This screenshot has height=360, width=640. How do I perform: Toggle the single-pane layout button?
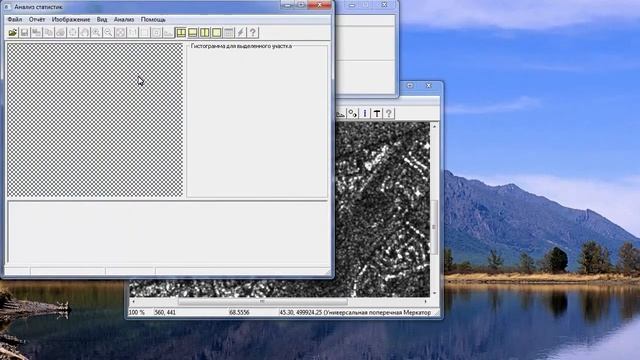click(217, 33)
